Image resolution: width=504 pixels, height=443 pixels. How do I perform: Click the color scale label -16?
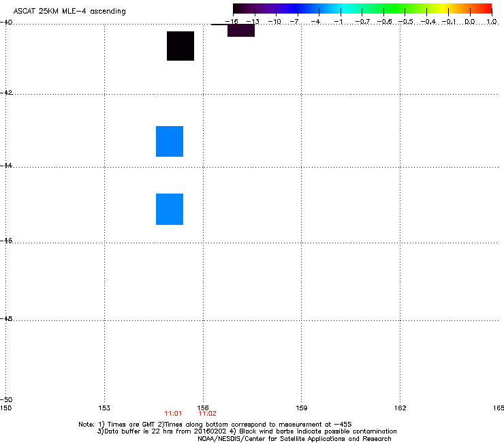[232, 22]
